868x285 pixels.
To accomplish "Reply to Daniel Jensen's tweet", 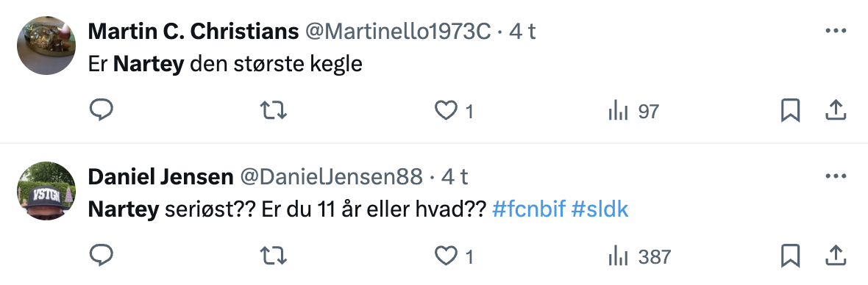I will click(102, 256).
